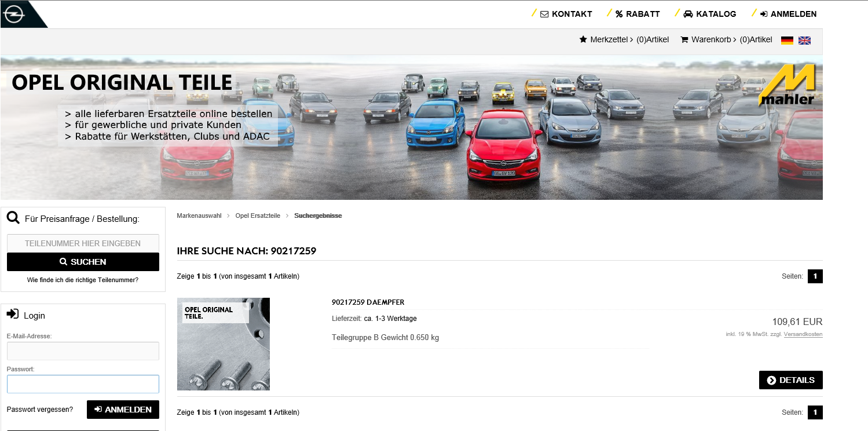Open the Merkzettel wishlist

[624, 40]
